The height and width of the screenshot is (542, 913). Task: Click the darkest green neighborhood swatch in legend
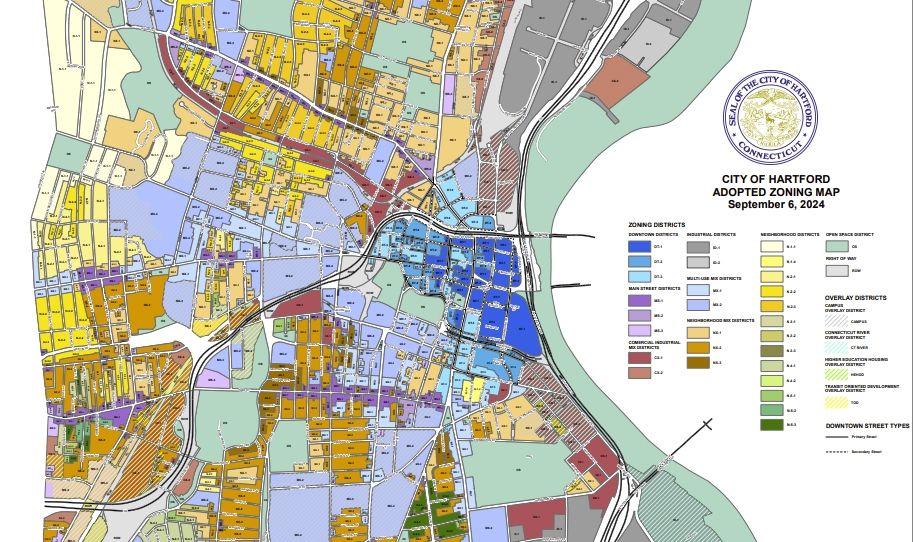click(772, 424)
